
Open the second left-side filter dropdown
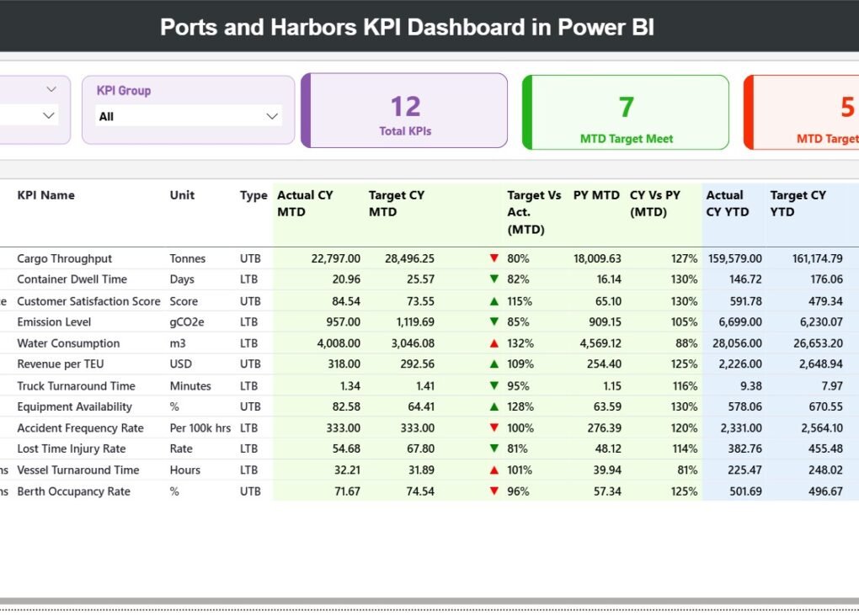(51, 116)
